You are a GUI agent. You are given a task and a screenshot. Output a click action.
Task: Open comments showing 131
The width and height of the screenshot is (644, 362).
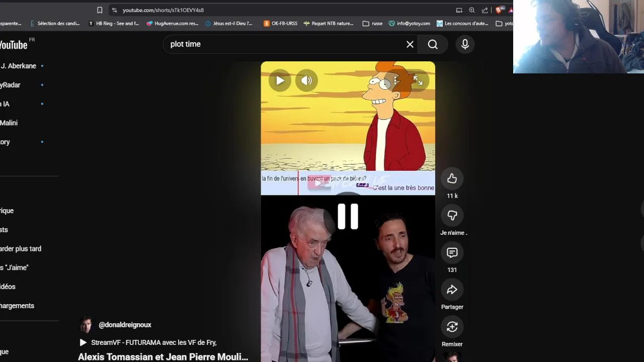pyautogui.click(x=452, y=253)
